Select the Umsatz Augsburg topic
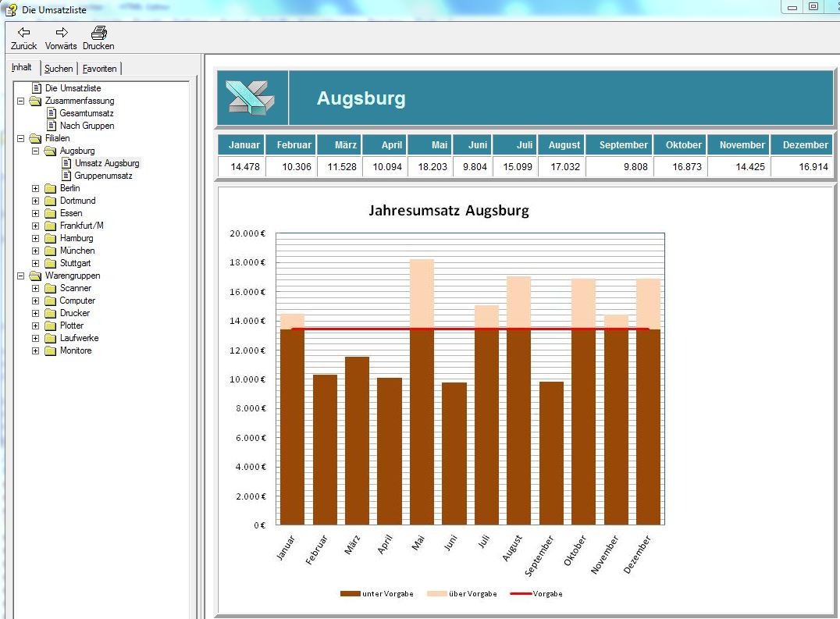840x619 pixels. point(107,163)
